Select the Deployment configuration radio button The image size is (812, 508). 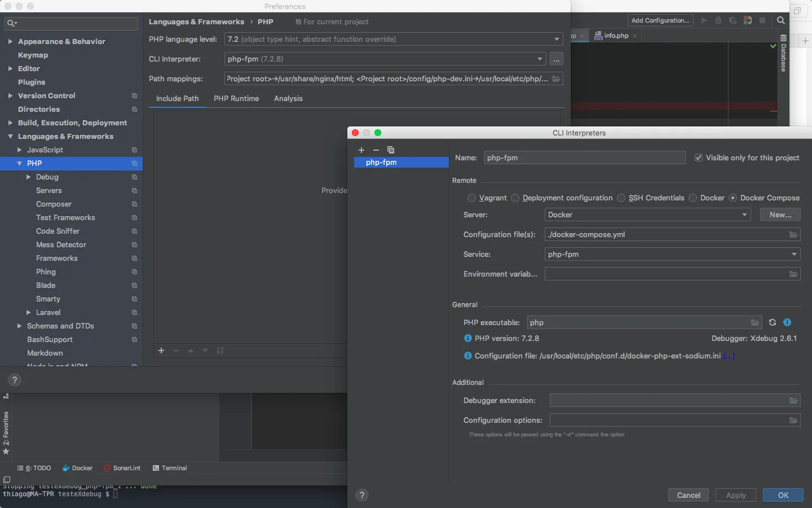pos(515,198)
